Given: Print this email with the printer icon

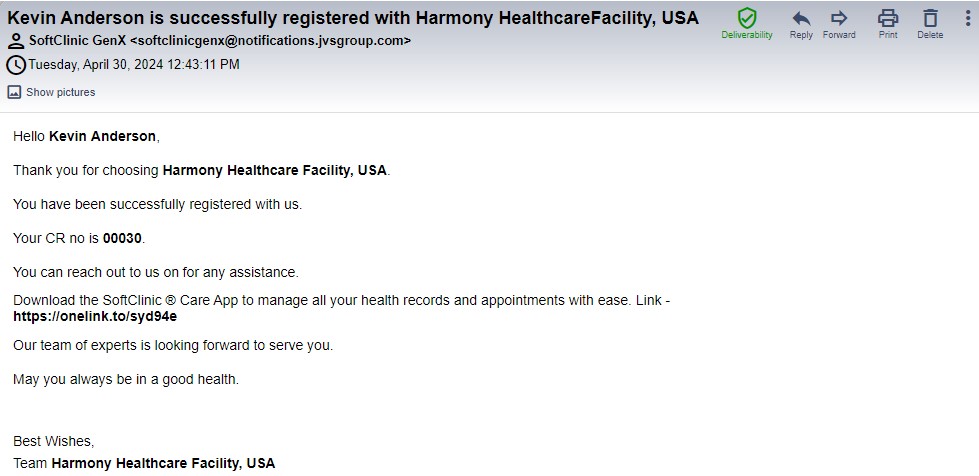Looking at the screenshot, I should [887, 18].
